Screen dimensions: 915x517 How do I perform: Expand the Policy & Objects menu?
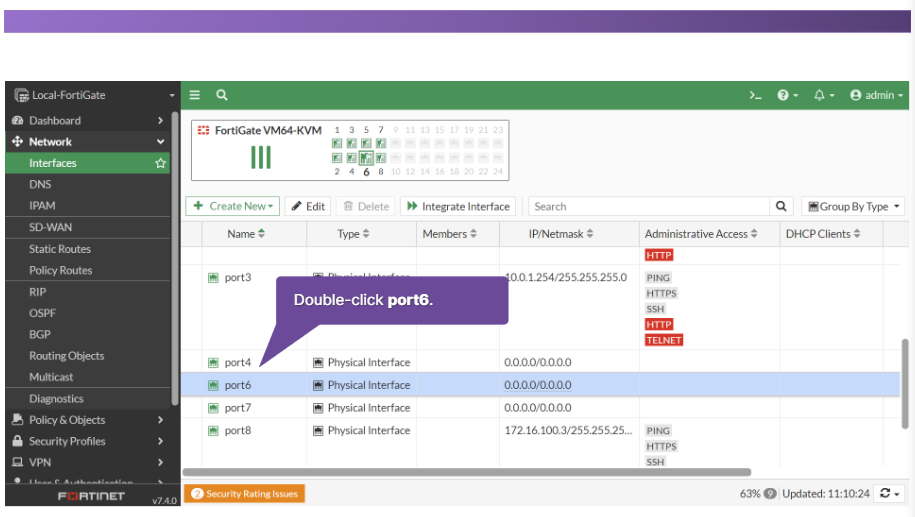[88, 420]
